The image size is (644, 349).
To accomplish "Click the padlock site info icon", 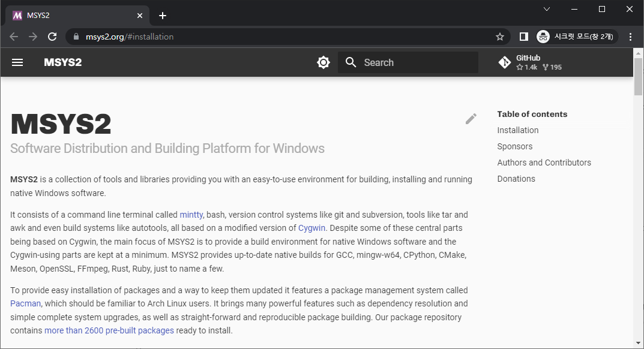I will click(x=76, y=37).
